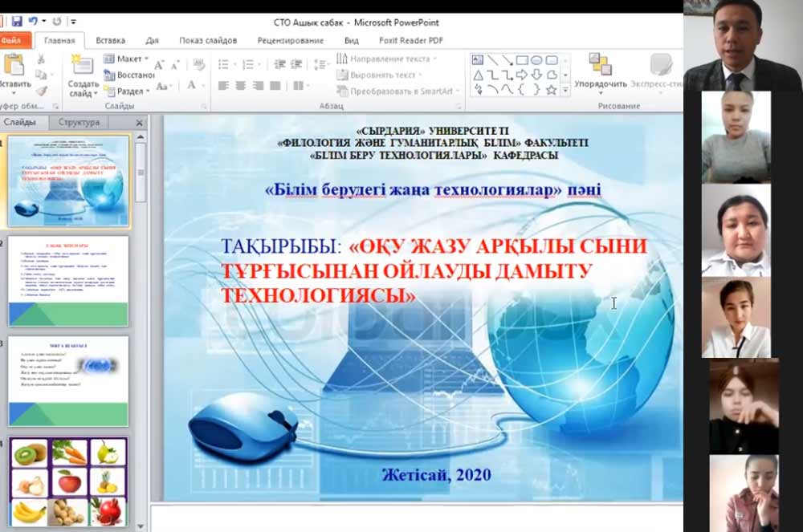Switch to the Структура outline tab
This screenshot has height=532, width=803.
pos(79,123)
